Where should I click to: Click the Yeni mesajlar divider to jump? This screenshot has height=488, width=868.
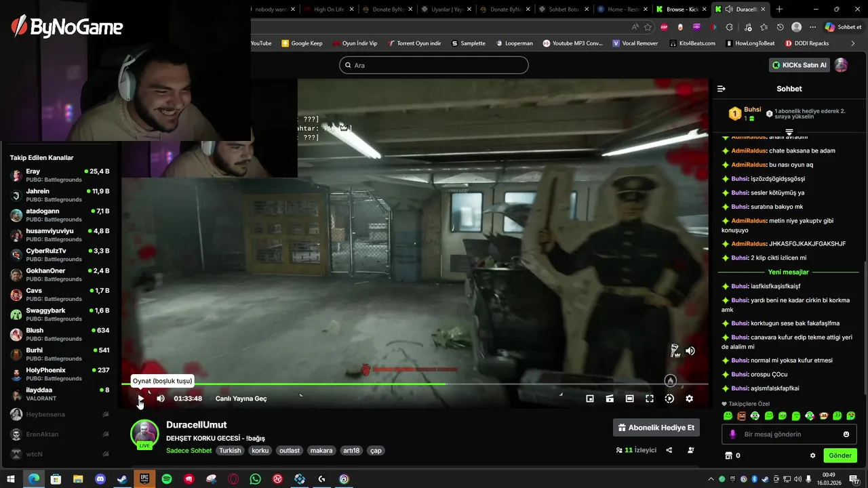pos(789,272)
